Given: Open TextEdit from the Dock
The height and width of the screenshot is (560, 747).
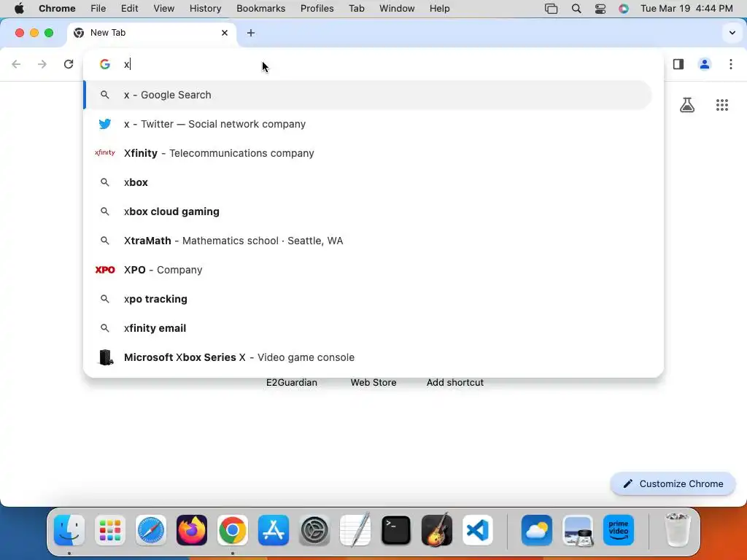Looking at the screenshot, I should coord(355,529).
